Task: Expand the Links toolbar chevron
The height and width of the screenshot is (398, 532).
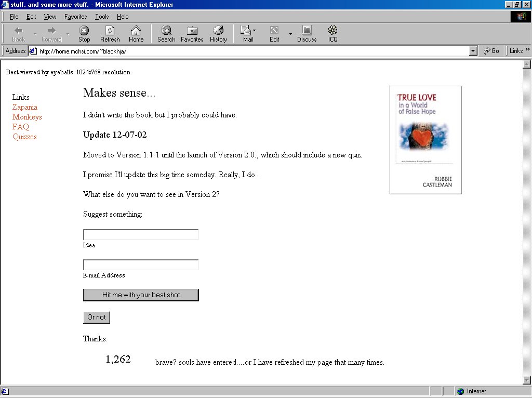Action: (x=528, y=50)
